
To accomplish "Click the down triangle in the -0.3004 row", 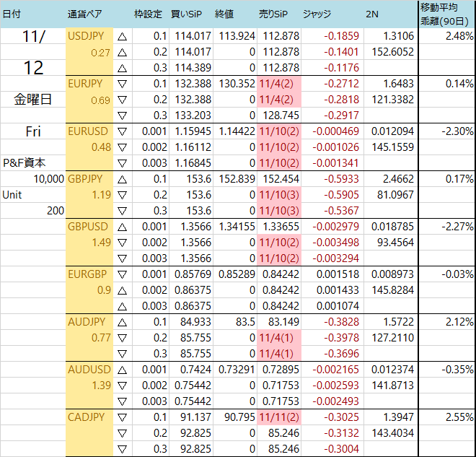I will pos(122,449).
